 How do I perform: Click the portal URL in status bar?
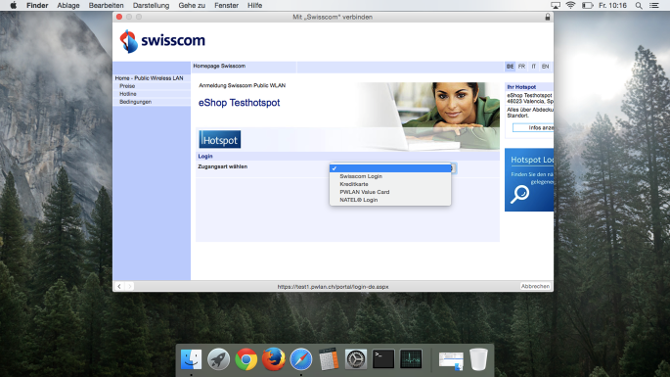(x=333, y=287)
